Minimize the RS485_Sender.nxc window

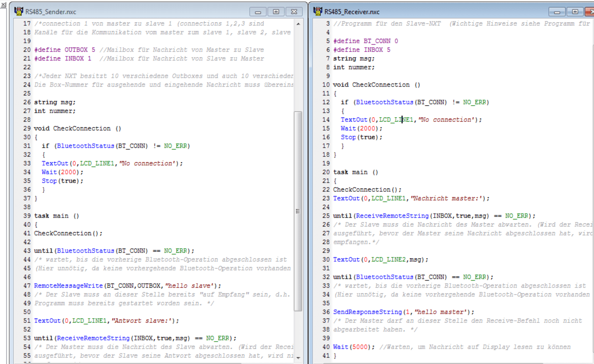pos(258,12)
